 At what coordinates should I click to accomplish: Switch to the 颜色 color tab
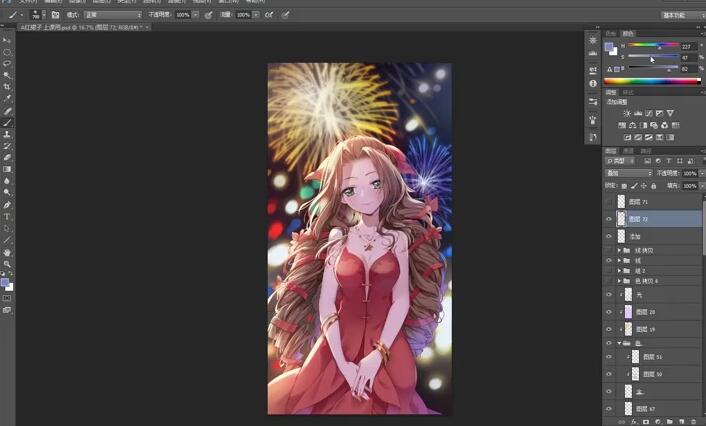click(628, 34)
